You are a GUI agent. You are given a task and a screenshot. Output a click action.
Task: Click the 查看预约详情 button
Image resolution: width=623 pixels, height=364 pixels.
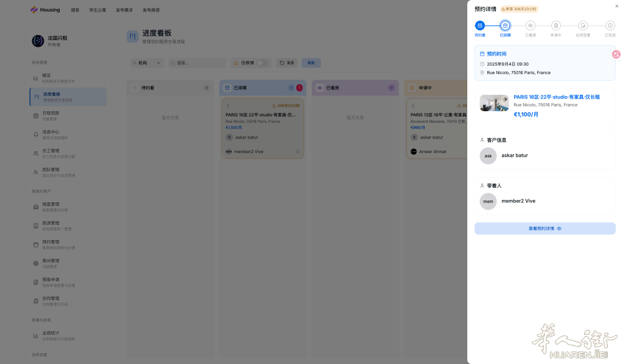[x=545, y=228]
